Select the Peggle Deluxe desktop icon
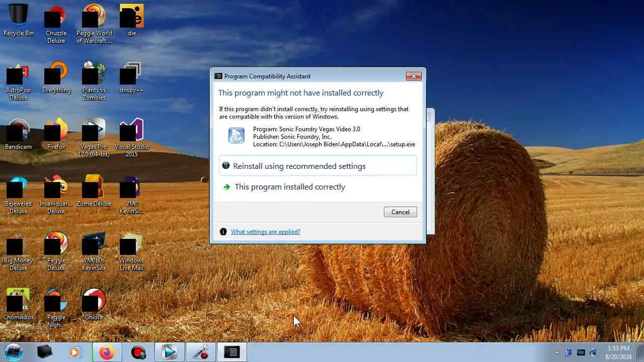The width and height of the screenshot is (644, 362). coord(56,252)
